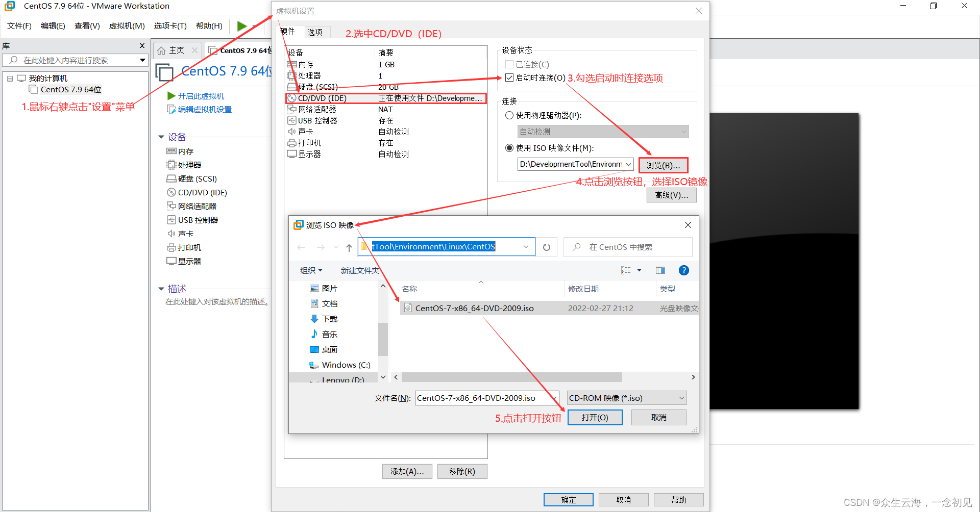The height and width of the screenshot is (512, 980).
Task: Click the green power-on play icon in toolbar
Action: (x=242, y=25)
